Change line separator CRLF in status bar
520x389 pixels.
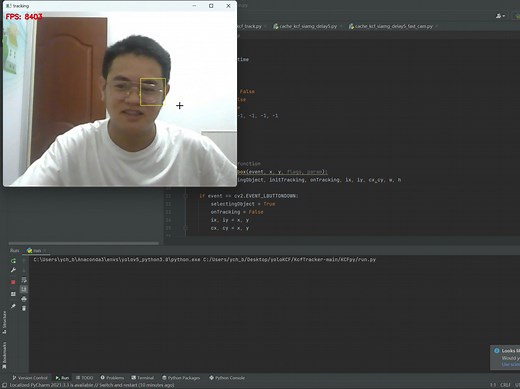tap(505, 385)
